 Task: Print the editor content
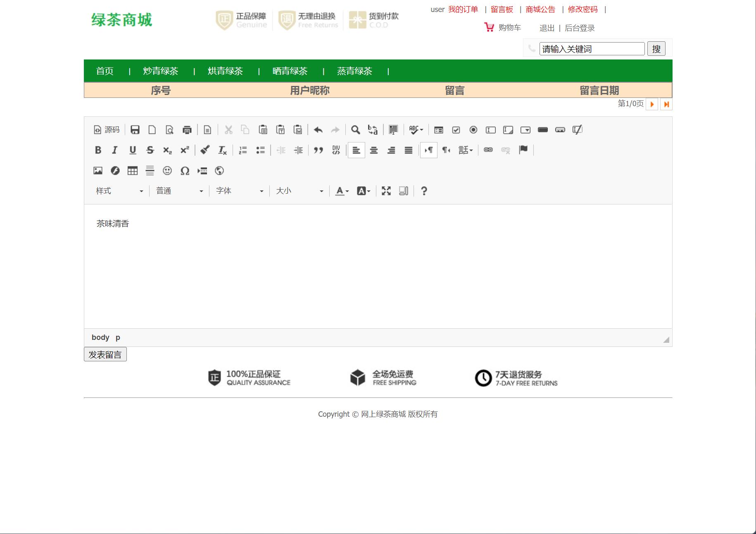(187, 129)
